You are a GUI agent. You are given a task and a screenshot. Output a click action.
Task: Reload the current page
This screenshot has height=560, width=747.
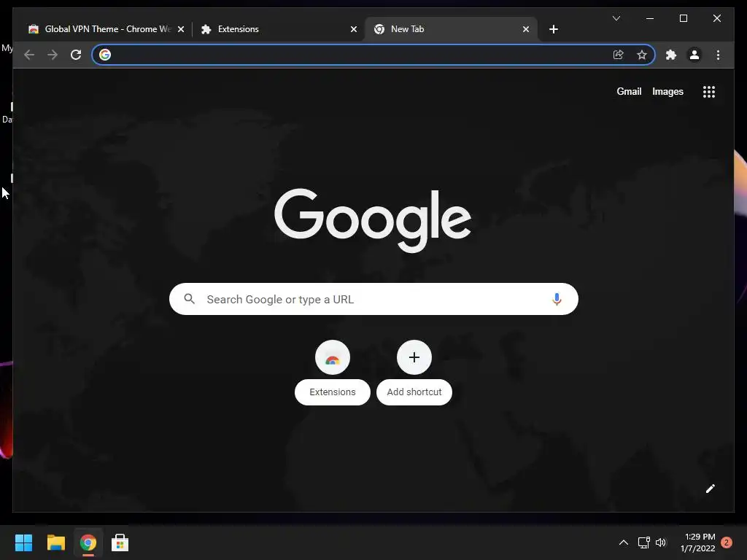[76, 55]
